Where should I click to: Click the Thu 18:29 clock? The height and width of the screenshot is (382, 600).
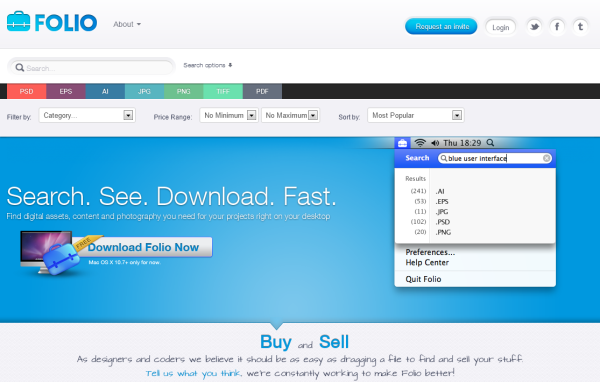click(x=462, y=143)
